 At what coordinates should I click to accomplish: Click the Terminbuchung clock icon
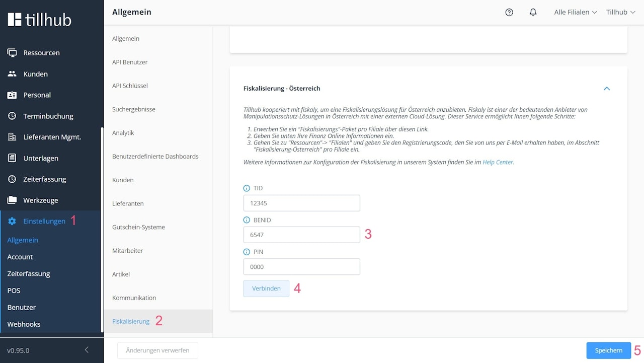pos(12,116)
